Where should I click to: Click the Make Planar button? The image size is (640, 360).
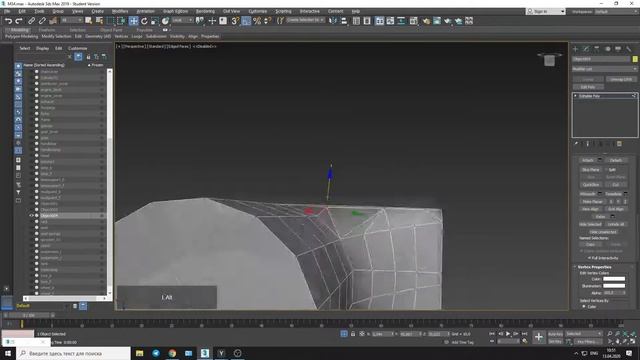click(592, 202)
